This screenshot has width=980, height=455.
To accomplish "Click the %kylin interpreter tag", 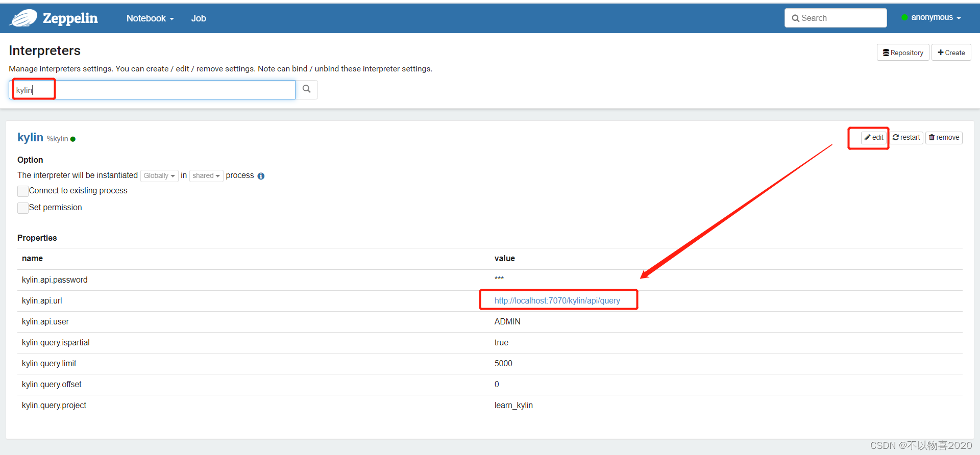I will (x=57, y=139).
